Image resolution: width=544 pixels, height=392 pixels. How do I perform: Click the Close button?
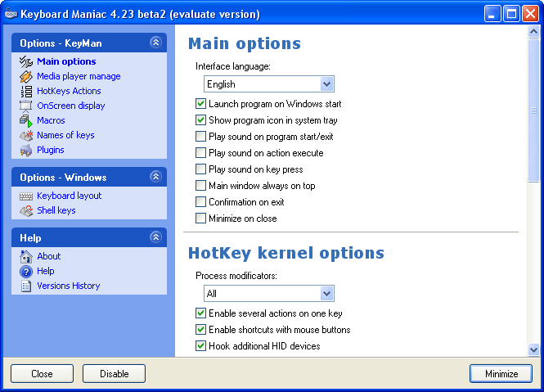[42, 374]
